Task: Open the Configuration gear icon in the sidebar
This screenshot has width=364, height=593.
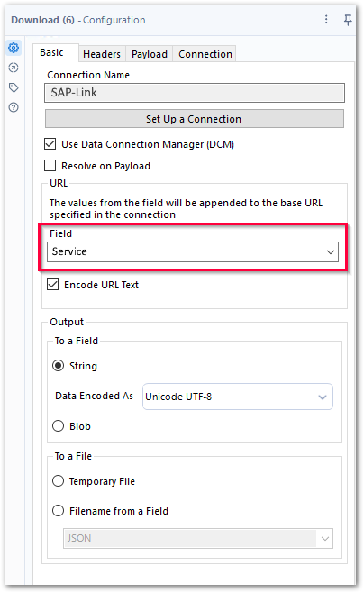Action: [x=14, y=48]
